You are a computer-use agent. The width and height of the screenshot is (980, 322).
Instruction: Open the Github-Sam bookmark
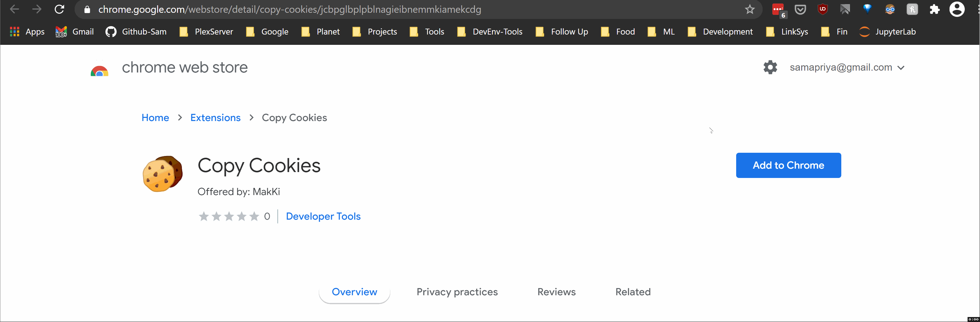(x=136, y=32)
